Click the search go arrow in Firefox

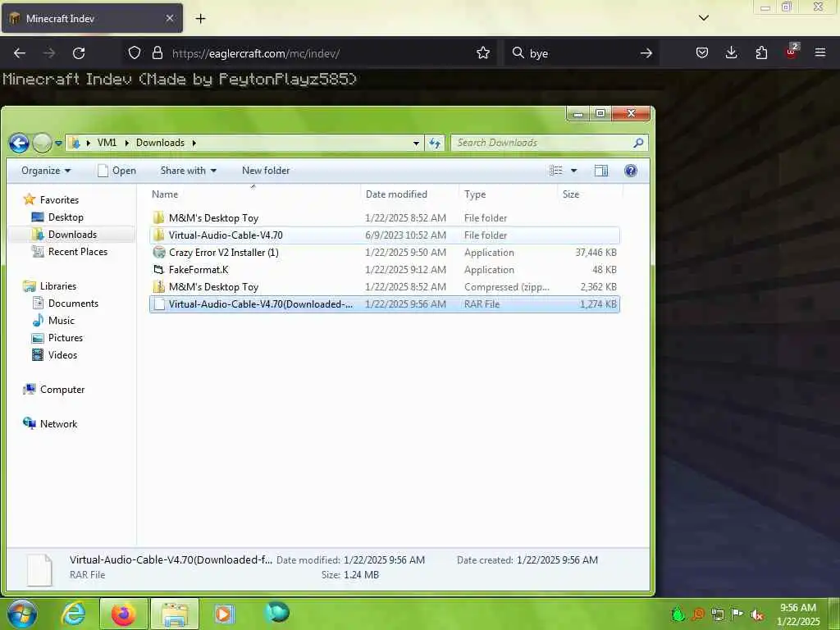click(x=646, y=53)
